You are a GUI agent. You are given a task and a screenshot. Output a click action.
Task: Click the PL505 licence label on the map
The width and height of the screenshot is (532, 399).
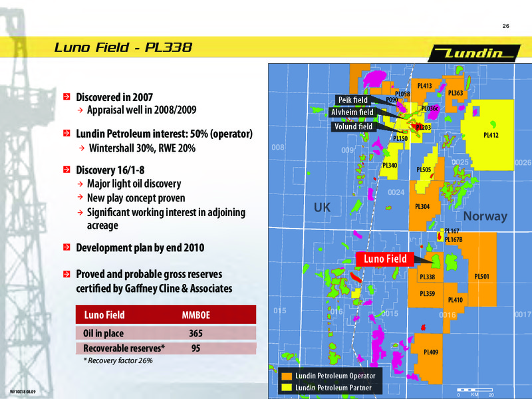coord(424,170)
